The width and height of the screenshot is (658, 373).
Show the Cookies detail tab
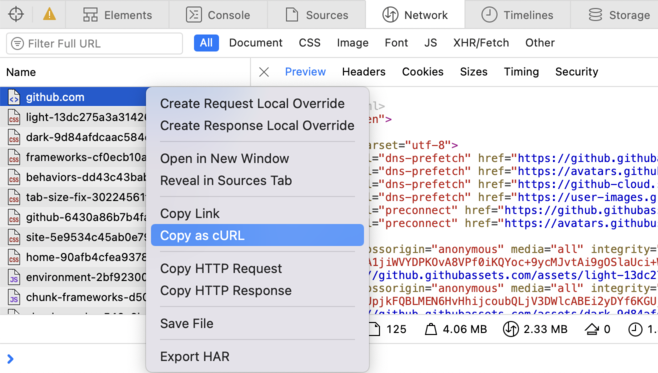tap(423, 72)
